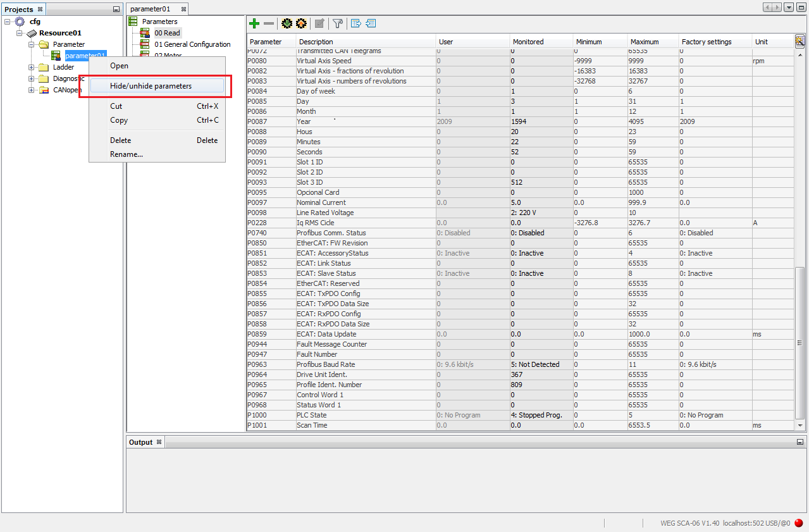Expand the Ladder folder in project tree
This screenshot has width=809, height=532.
30,67
